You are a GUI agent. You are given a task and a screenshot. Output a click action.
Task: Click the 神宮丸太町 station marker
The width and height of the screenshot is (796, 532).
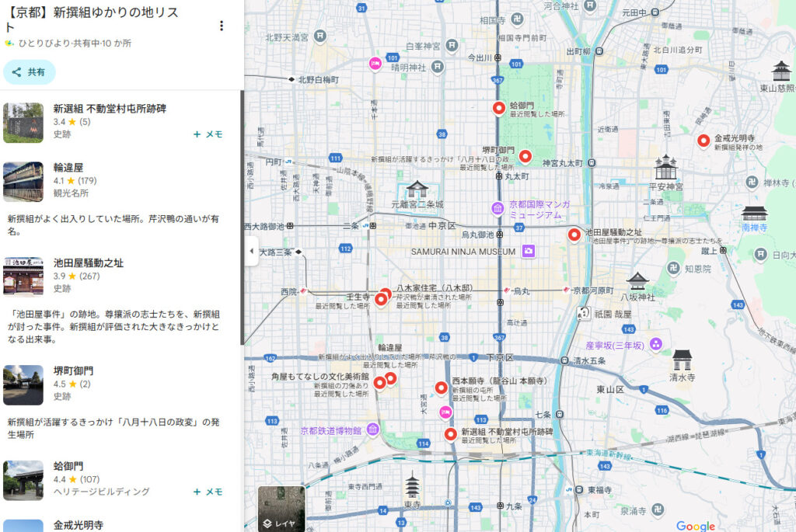[x=592, y=163]
